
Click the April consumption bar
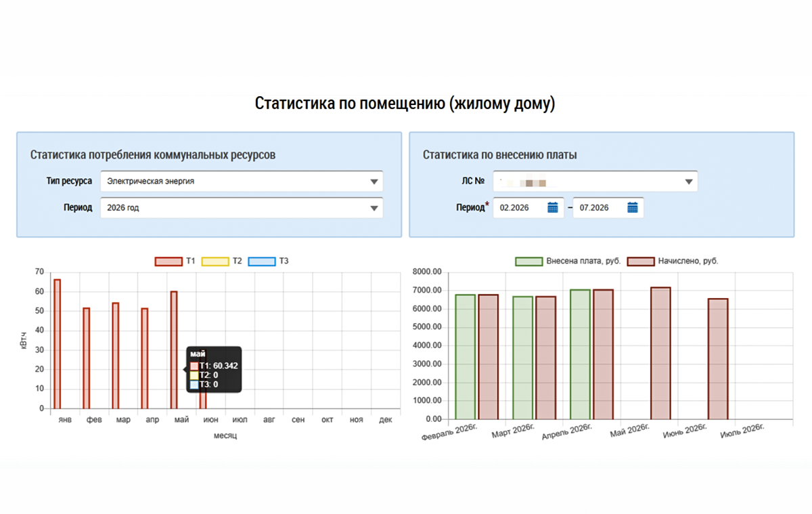coord(145,358)
